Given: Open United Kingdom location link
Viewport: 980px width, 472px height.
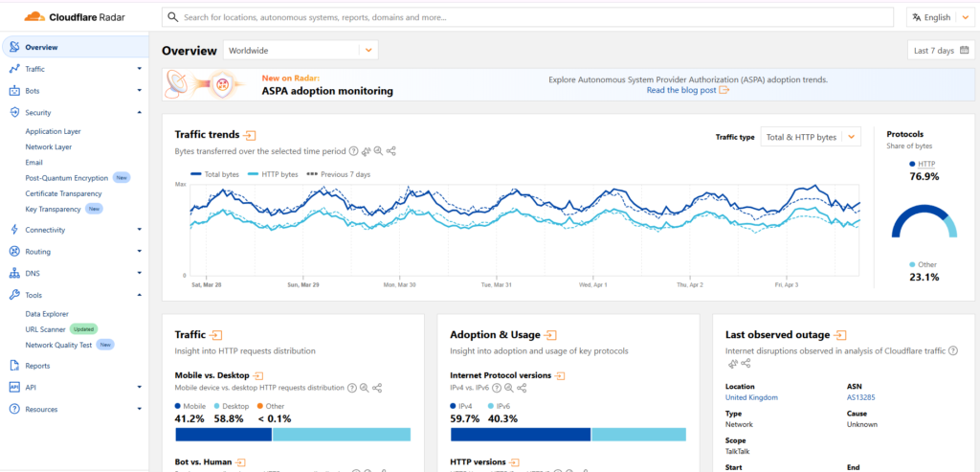Looking at the screenshot, I should pyautogui.click(x=752, y=397).
